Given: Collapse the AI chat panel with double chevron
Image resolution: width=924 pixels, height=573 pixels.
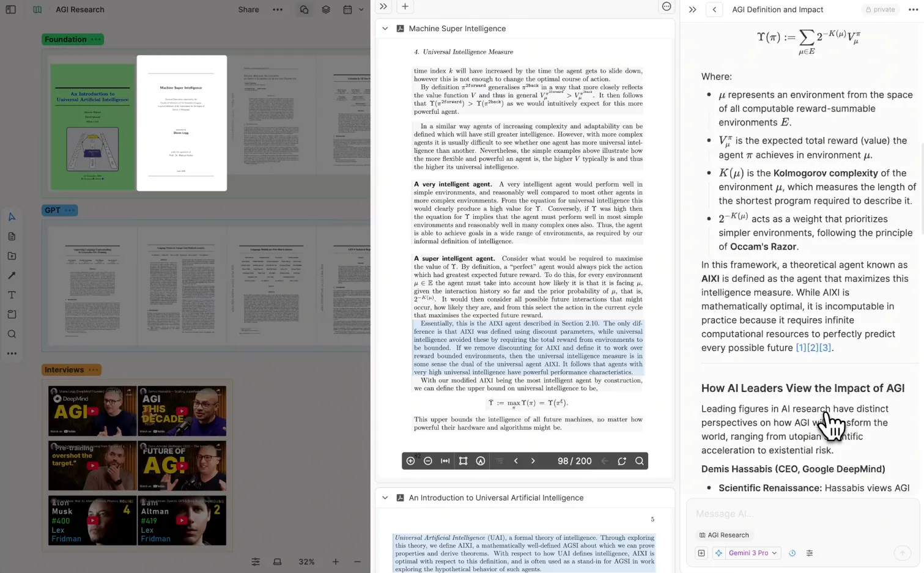Looking at the screenshot, I should (692, 10).
